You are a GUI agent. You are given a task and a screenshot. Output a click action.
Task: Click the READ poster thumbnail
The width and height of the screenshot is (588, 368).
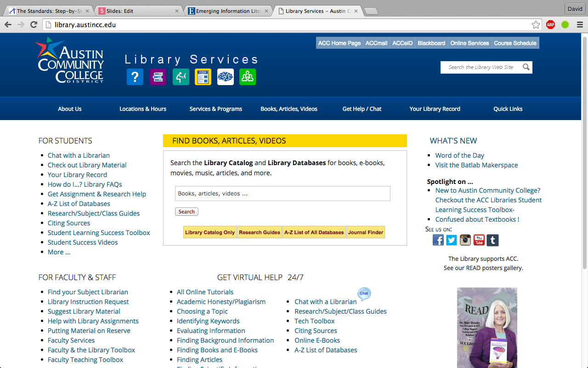(x=487, y=328)
